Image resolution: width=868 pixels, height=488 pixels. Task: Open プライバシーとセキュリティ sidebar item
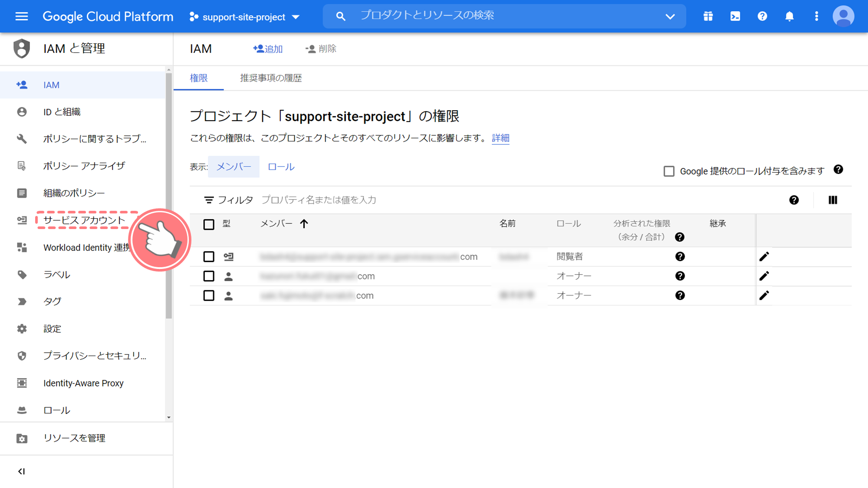tap(82, 356)
